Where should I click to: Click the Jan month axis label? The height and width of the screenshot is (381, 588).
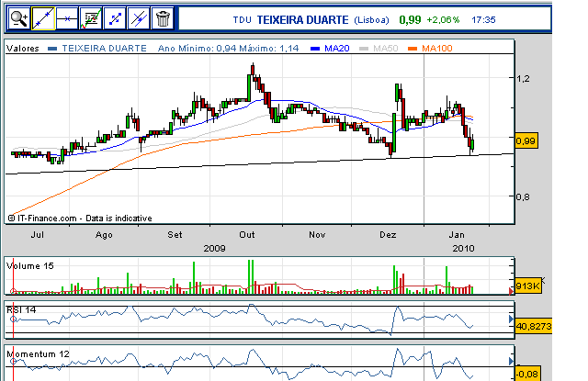coord(457,235)
